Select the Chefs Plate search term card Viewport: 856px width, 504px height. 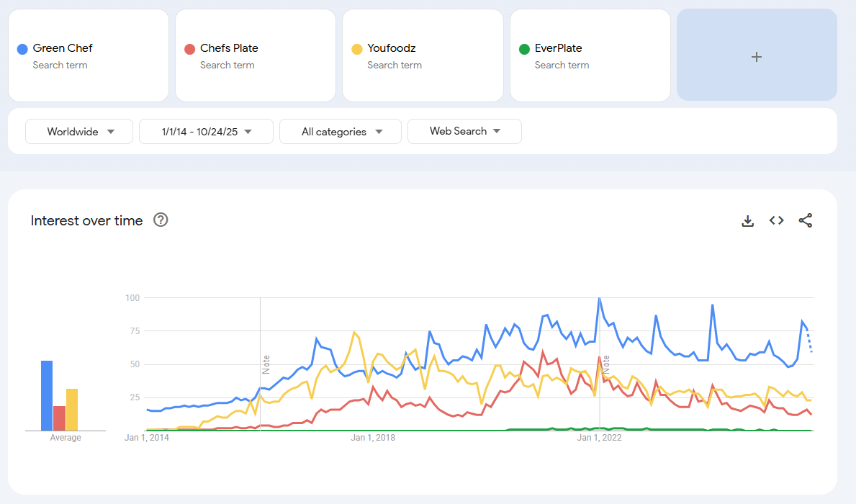(x=255, y=55)
